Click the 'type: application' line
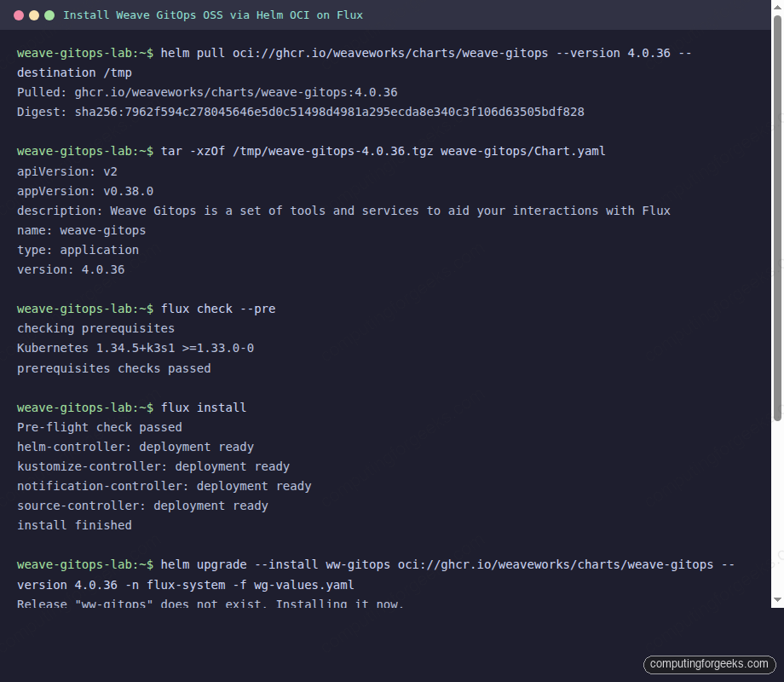 (78, 250)
